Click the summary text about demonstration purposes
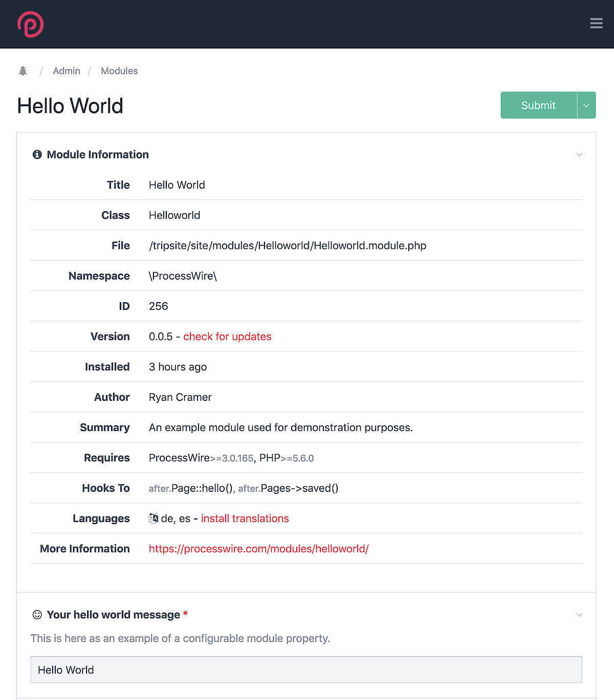 click(x=281, y=427)
